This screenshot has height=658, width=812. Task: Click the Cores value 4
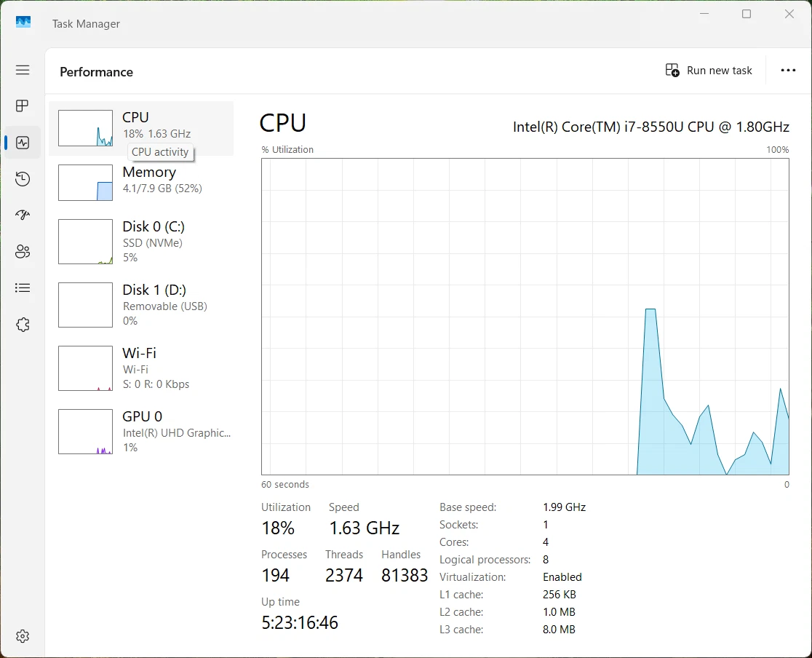pos(546,542)
